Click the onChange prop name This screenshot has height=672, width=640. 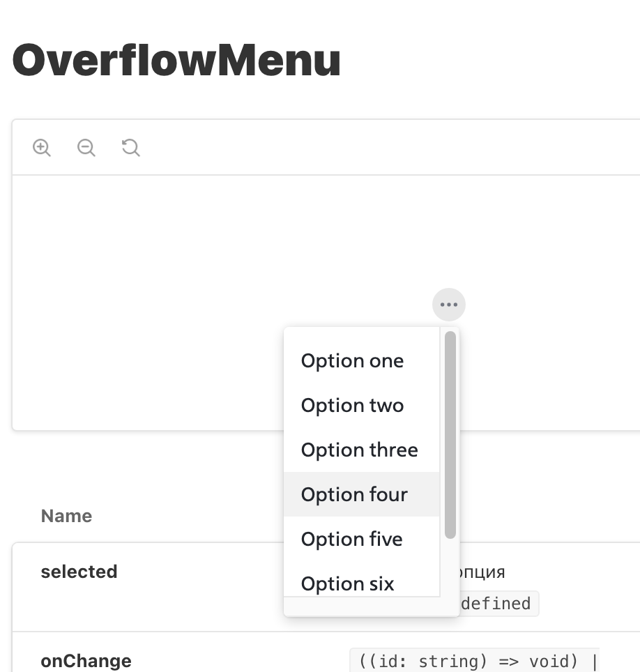(x=86, y=660)
